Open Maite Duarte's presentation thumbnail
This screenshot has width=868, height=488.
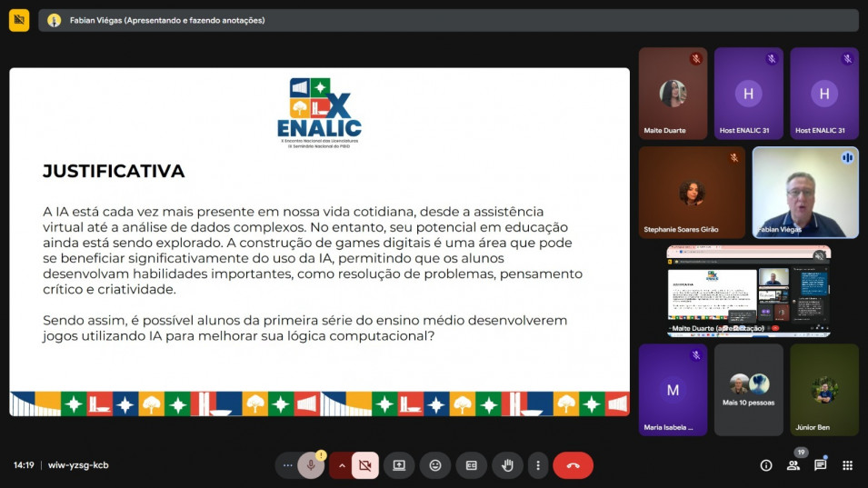pos(748,291)
